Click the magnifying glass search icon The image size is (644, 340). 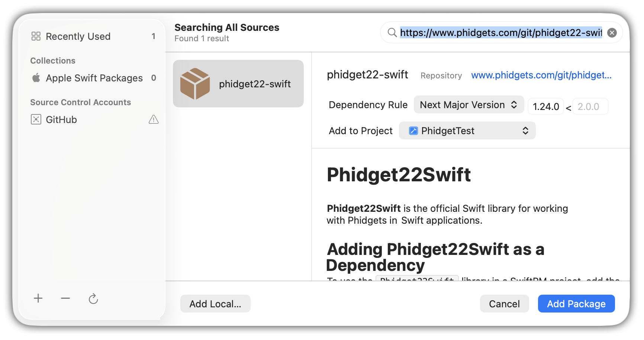[x=392, y=33]
